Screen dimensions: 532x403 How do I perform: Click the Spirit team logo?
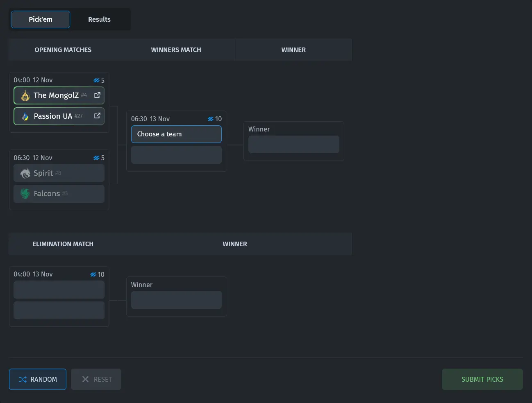coord(25,173)
